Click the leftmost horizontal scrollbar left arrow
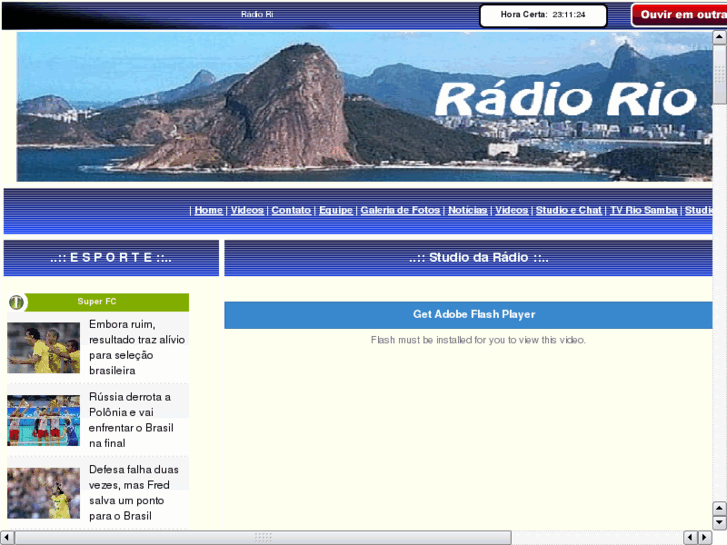Image resolution: width=727 pixels, height=545 pixels. (6, 537)
